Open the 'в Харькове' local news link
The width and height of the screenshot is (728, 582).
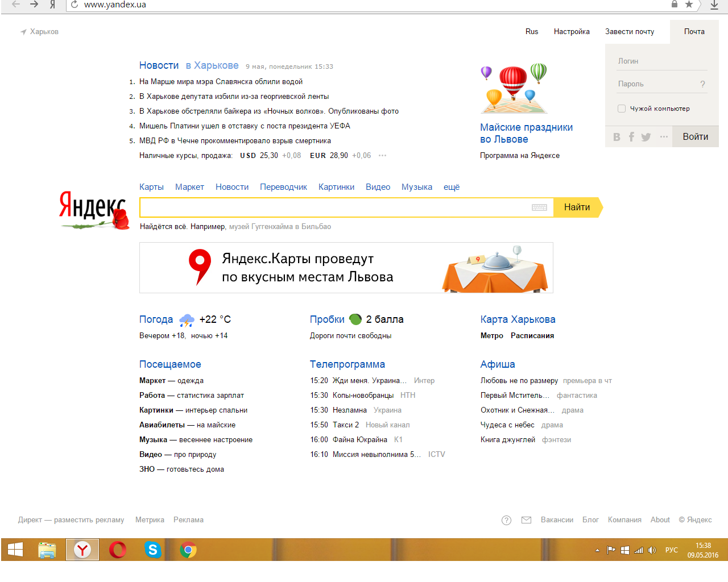pos(212,66)
